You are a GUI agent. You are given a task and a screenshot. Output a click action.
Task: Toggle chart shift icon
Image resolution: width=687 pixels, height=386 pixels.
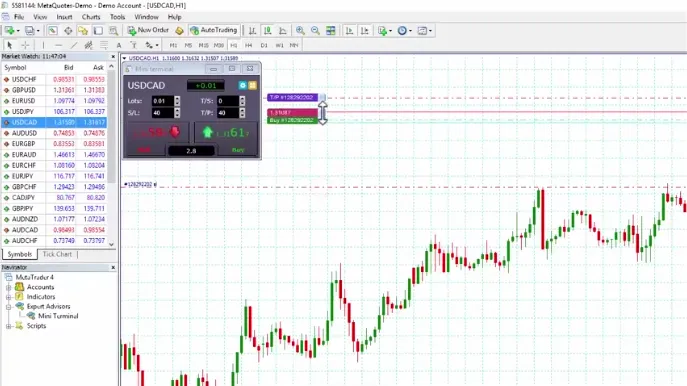click(x=364, y=31)
